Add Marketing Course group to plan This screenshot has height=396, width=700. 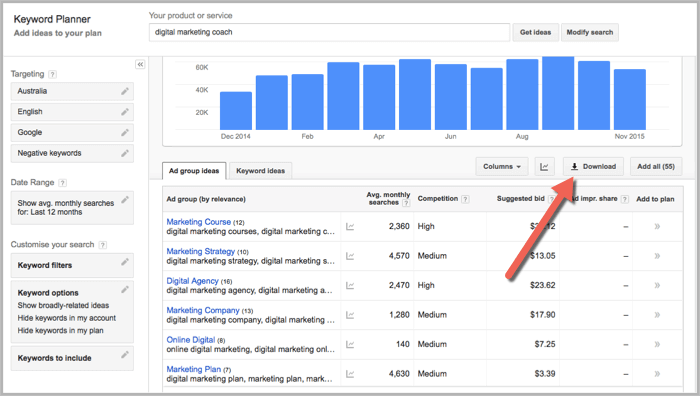click(x=657, y=226)
